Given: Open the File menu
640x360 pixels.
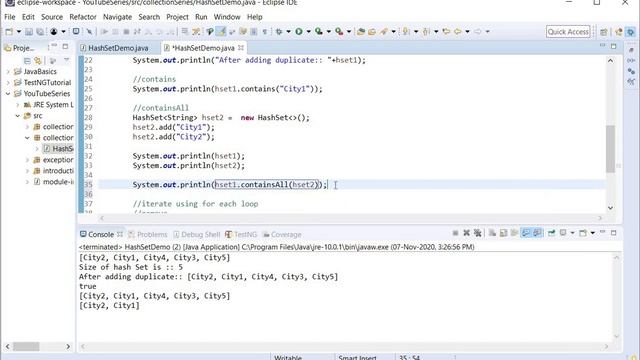Looking at the screenshot, I should tap(9, 17).
